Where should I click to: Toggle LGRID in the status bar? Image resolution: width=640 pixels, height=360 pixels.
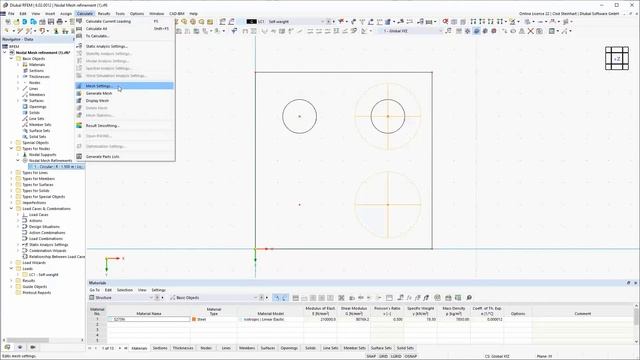396,356
